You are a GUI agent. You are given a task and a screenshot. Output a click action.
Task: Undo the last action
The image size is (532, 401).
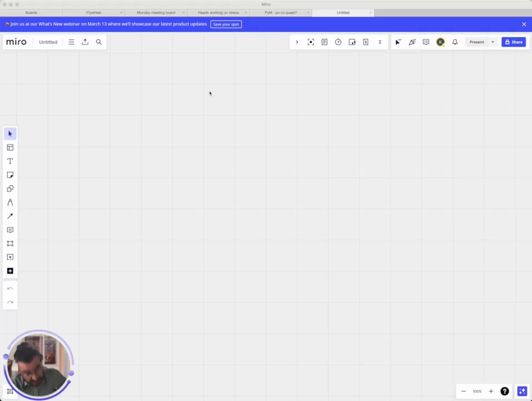[x=10, y=288]
